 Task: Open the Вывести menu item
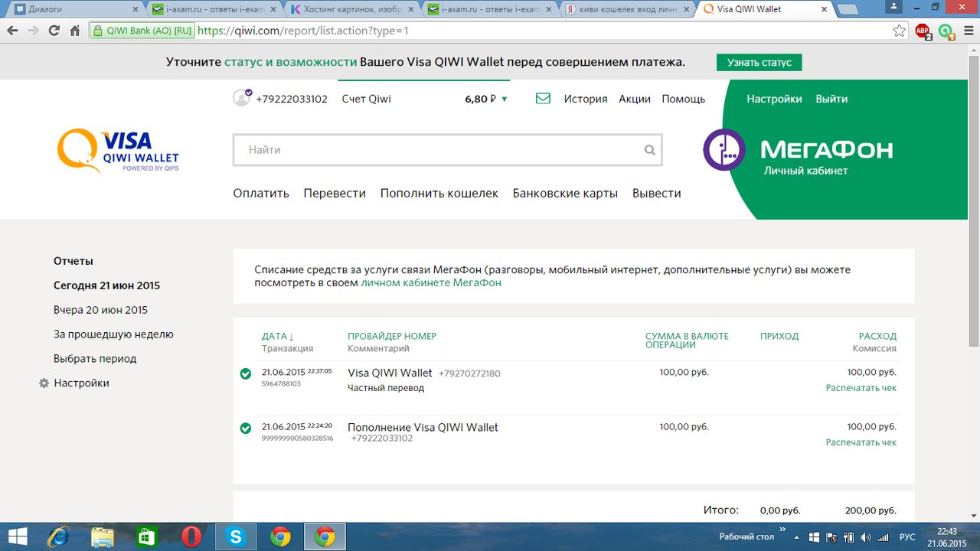pos(657,193)
